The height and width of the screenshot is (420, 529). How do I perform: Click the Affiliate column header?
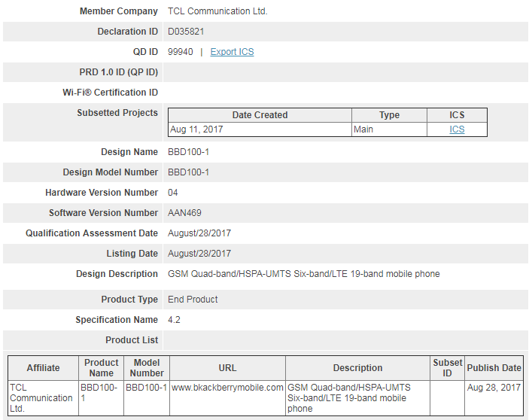[x=43, y=368]
